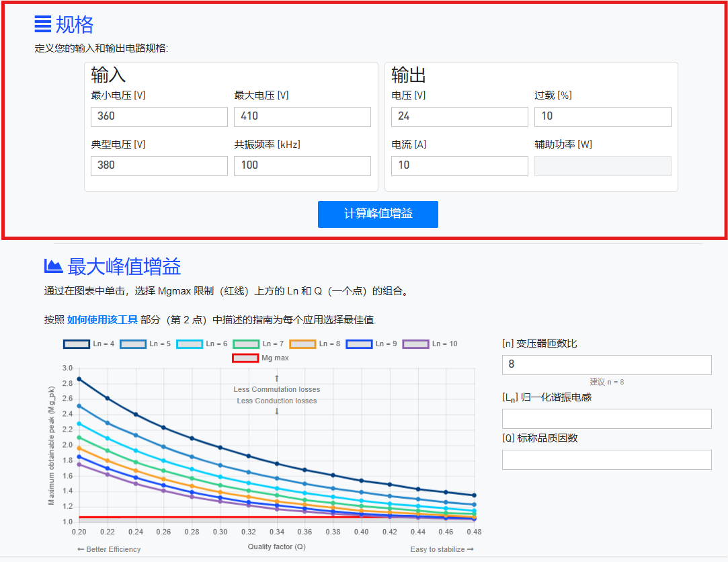Click the 过载 [%] input field
Image resolution: width=728 pixels, height=562 pixels.
(x=603, y=116)
